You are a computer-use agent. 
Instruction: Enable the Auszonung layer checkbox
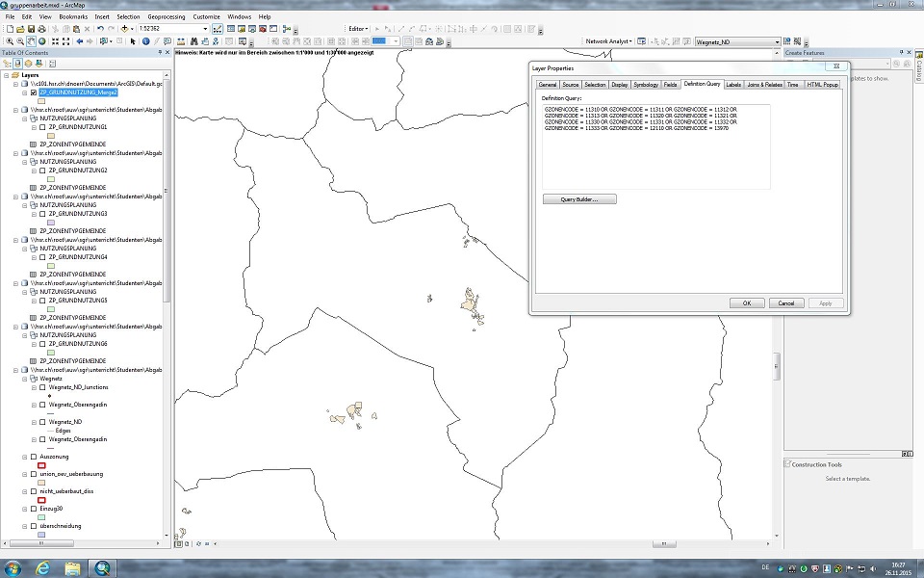[34, 457]
